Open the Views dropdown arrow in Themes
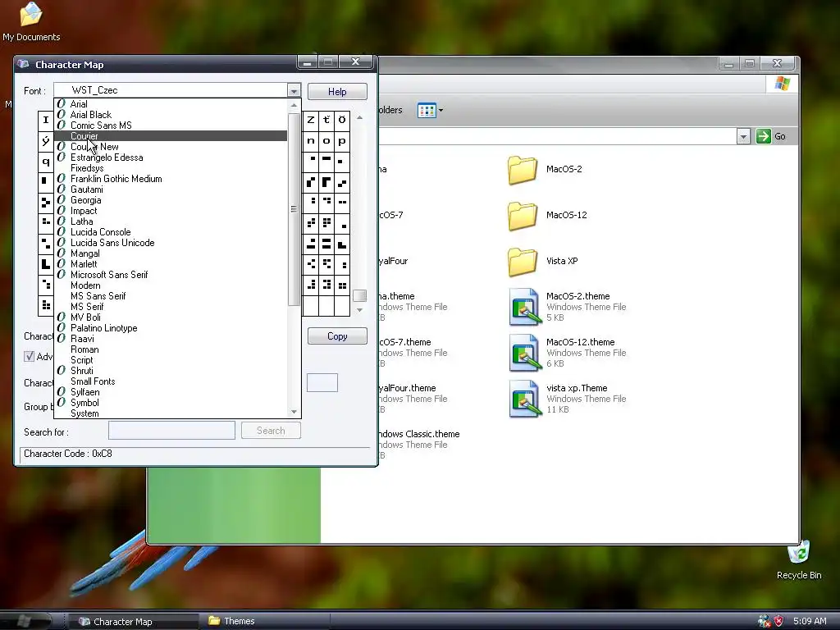This screenshot has height=630, width=840. pyautogui.click(x=441, y=111)
